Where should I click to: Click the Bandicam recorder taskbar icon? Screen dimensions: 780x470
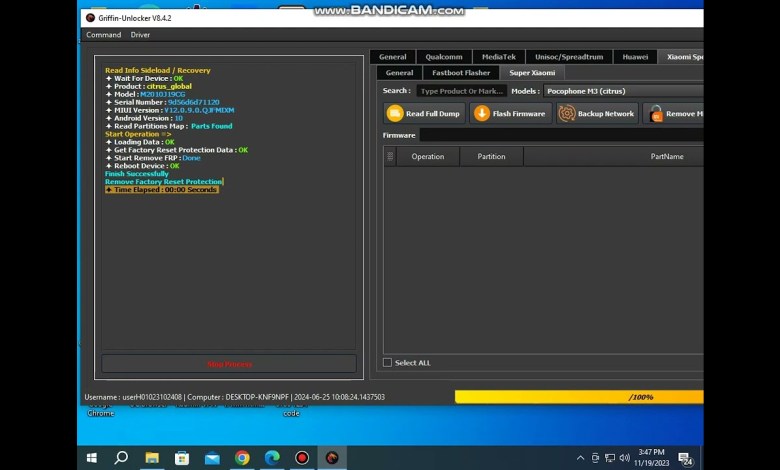point(302,458)
